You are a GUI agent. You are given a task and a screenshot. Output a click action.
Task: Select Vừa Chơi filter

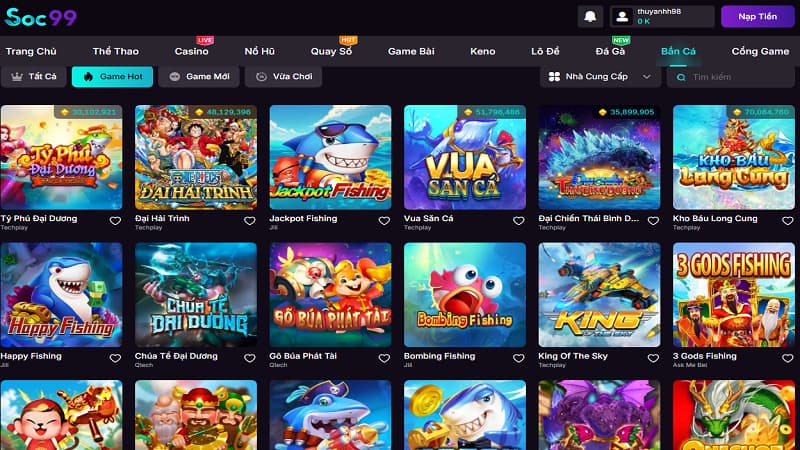283,77
